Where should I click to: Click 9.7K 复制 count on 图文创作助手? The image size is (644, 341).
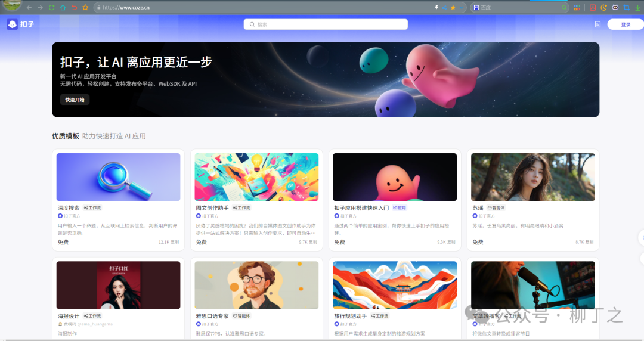click(x=308, y=242)
